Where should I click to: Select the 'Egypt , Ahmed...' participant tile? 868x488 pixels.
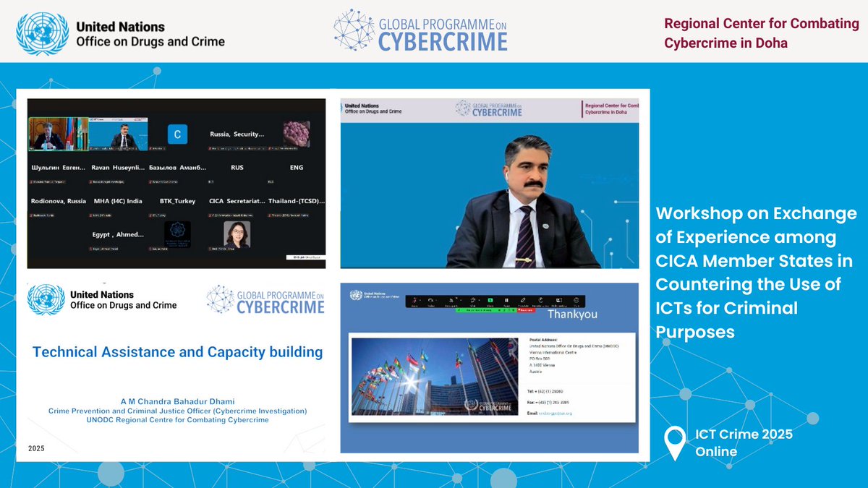118,236
